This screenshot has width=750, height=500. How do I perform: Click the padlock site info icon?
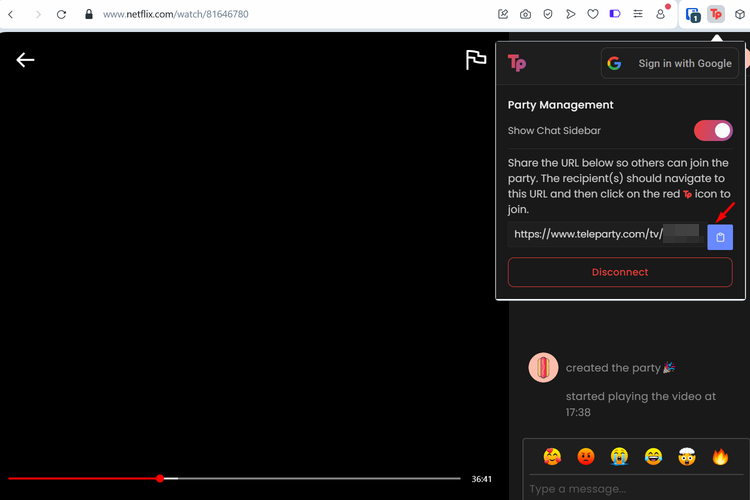pyautogui.click(x=88, y=14)
